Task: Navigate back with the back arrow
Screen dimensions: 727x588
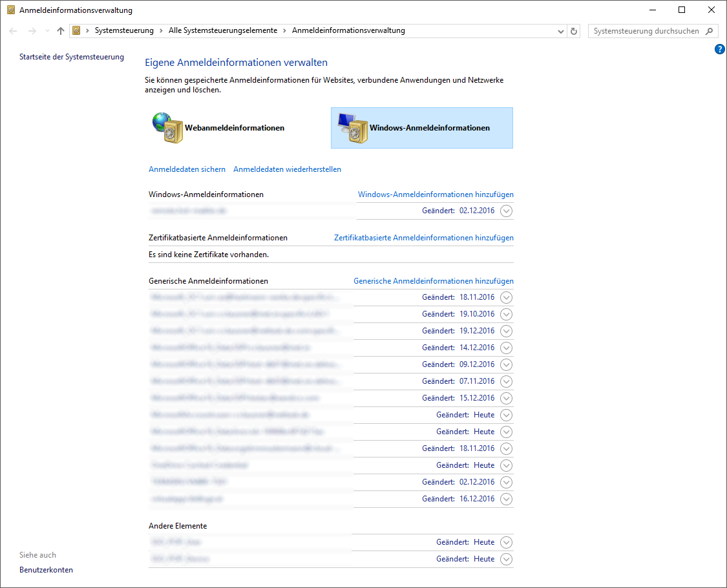Action: 13,31
